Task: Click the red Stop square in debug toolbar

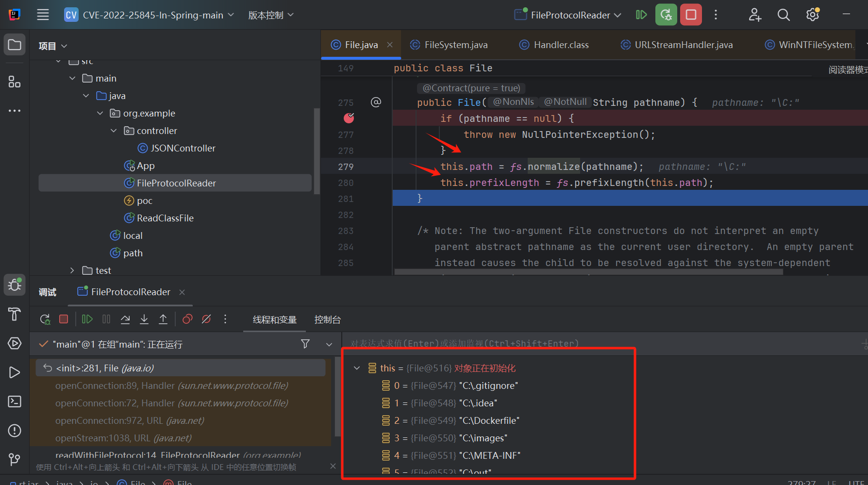Action: (64, 319)
